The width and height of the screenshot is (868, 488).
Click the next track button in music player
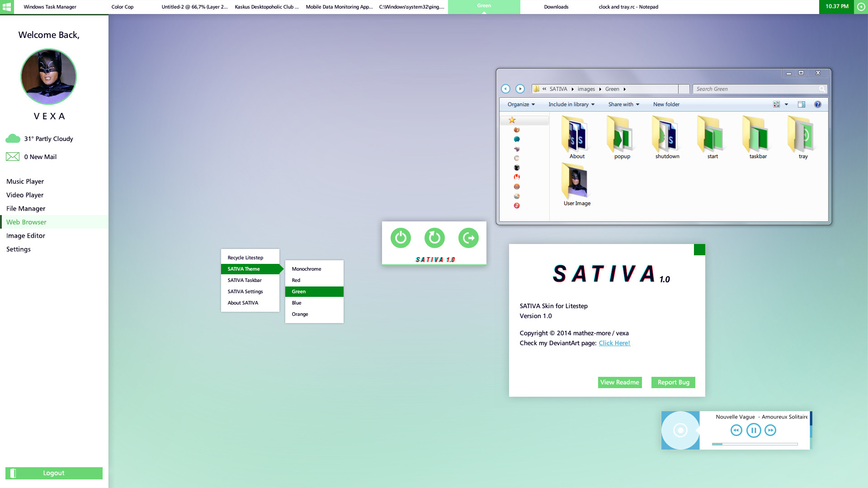(x=770, y=430)
